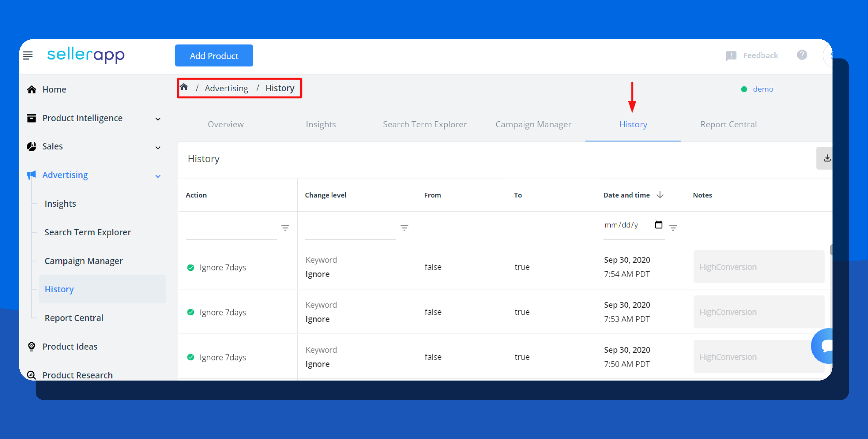Click green check icon for 7:50 AM row
Viewport: 868px width, 439px height.
[190, 357]
